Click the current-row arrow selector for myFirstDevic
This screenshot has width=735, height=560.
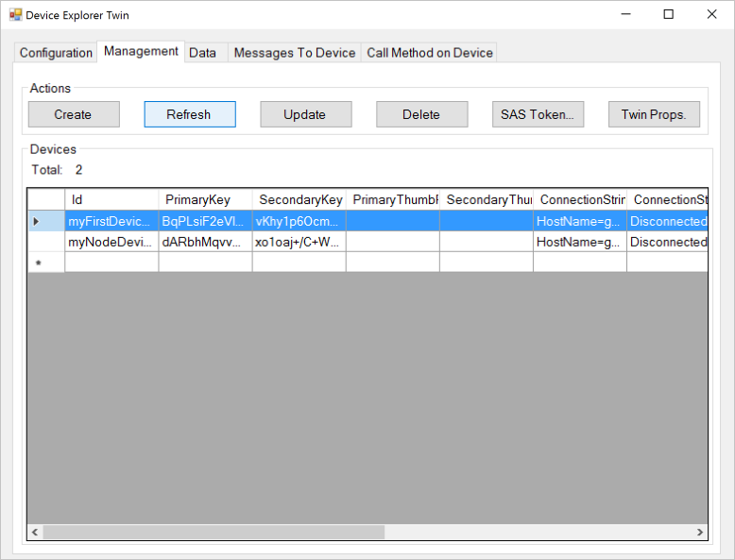tap(46, 221)
